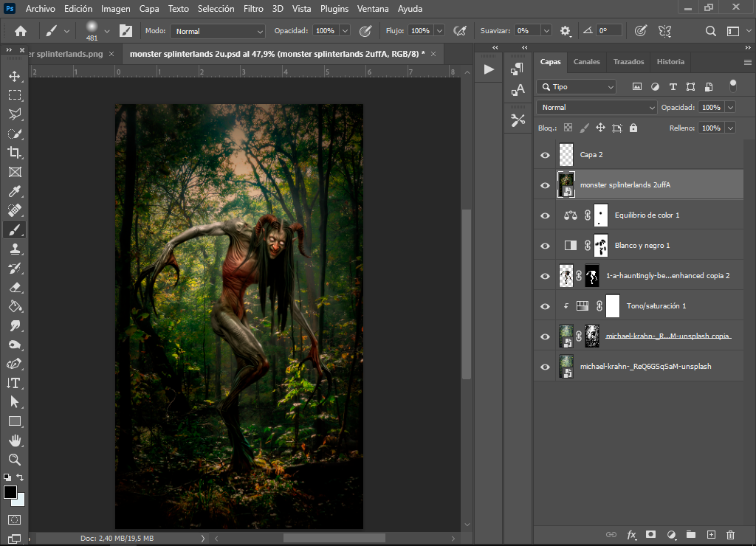Open the layer blend mode Normal dropdown
The image size is (756, 546).
tap(597, 108)
